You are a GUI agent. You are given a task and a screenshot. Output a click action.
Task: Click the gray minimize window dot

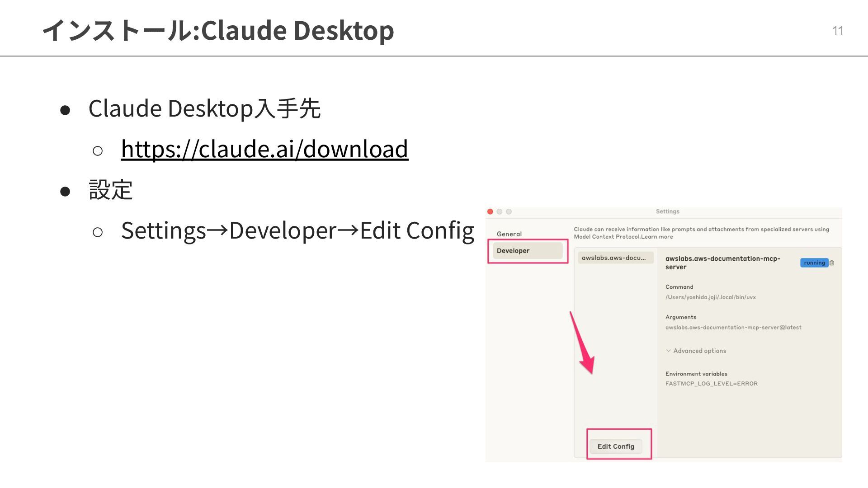pyautogui.click(x=500, y=211)
